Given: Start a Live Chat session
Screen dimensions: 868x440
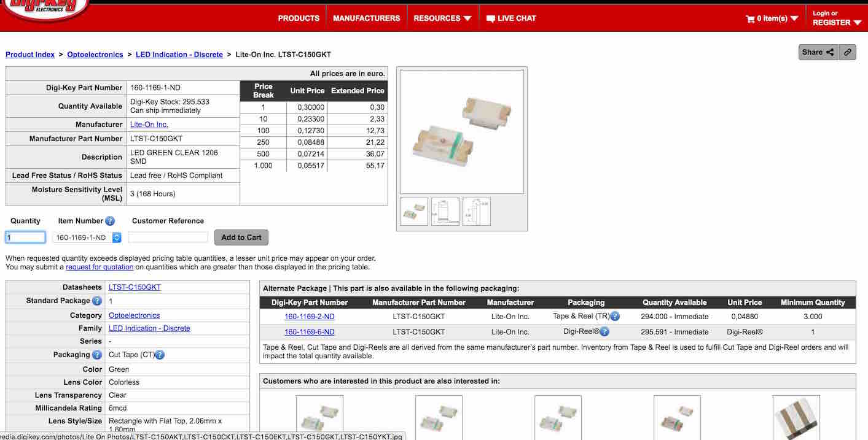Looking at the screenshot, I should pyautogui.click(x=510, y=18).
